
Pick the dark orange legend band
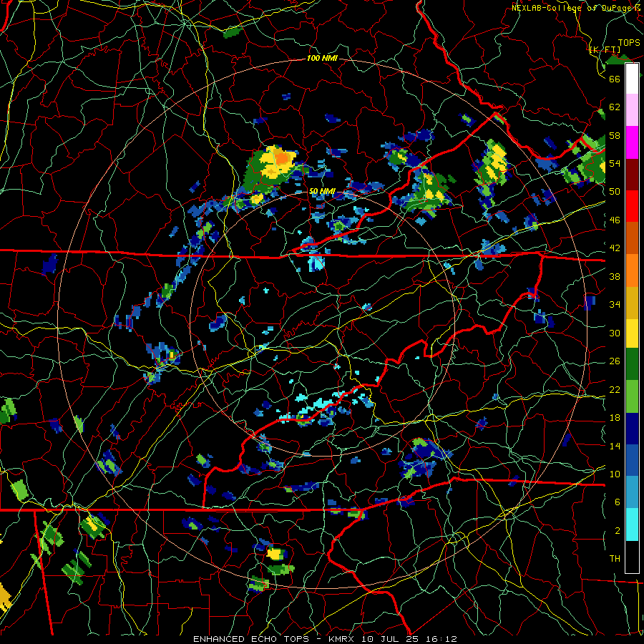632,238
